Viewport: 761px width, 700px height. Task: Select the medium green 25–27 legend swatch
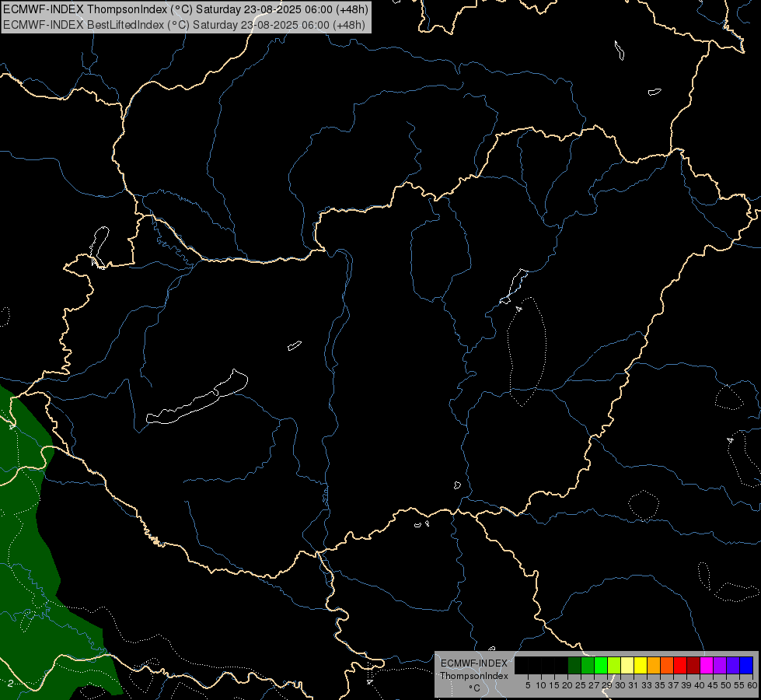click(x=588, y=665)
